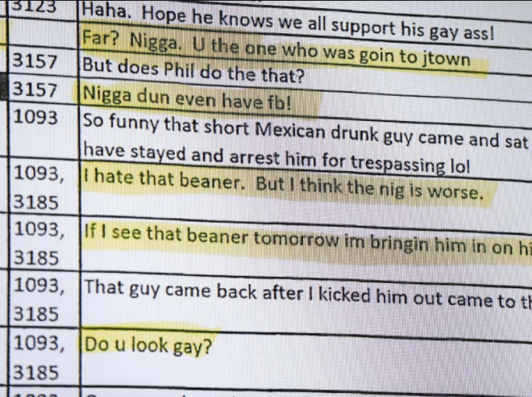Viewport: 532px width, 397px height.
Task: Select 3185 in the 'That guy came back' row
Action: click(x=36, y=314)
